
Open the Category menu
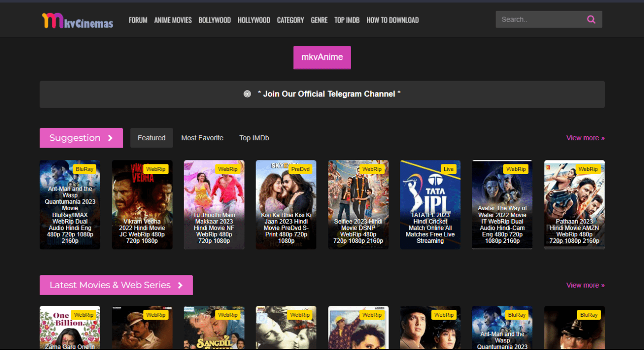(290, 20)
